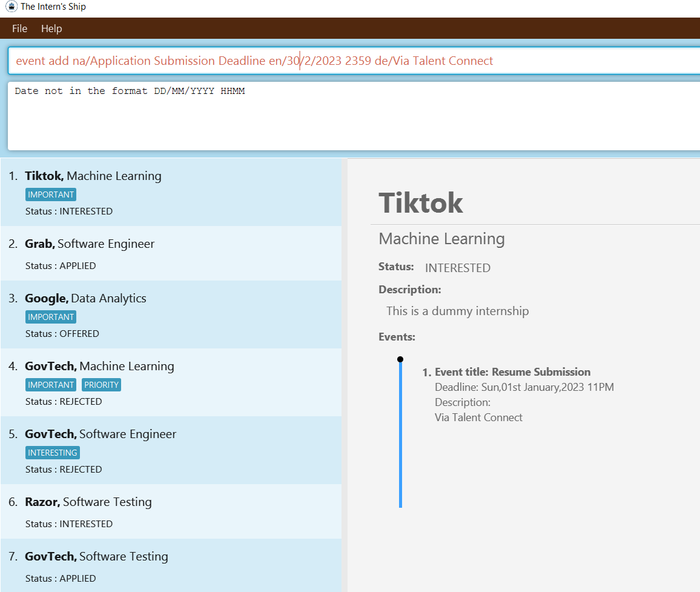700x592 pixels.
Task: Click Status : INTERESTED under Razor
Action: (x=69, y=524)
